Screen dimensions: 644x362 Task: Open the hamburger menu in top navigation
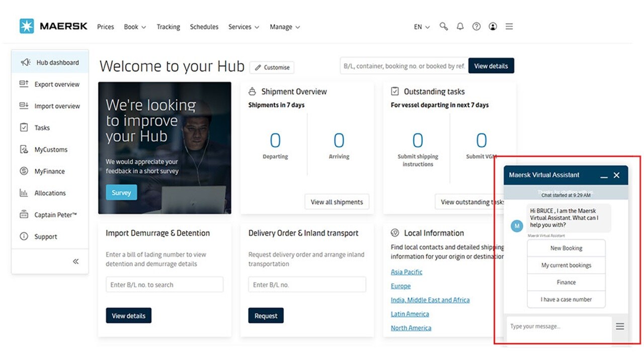click(509, 27)
